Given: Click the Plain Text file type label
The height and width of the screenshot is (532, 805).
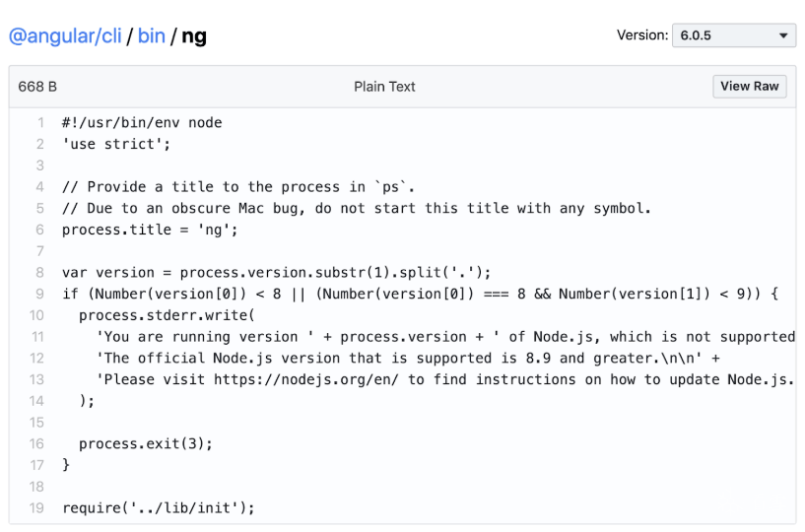Looking at the screenshot, I should [384, 87].
